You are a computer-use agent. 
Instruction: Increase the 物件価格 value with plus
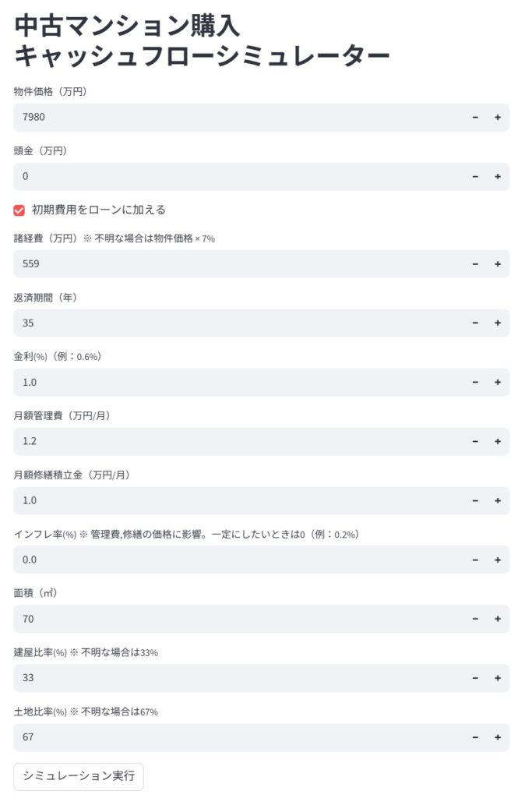pos(498,118)
